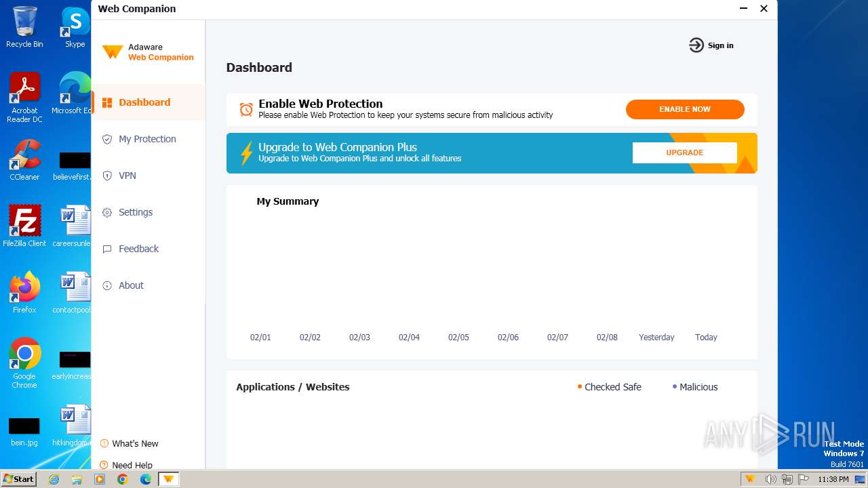This screenshot has height=488, width=868.
Task: Open the Recycle Bin desktop icon
Action: [x=24, y=27]
